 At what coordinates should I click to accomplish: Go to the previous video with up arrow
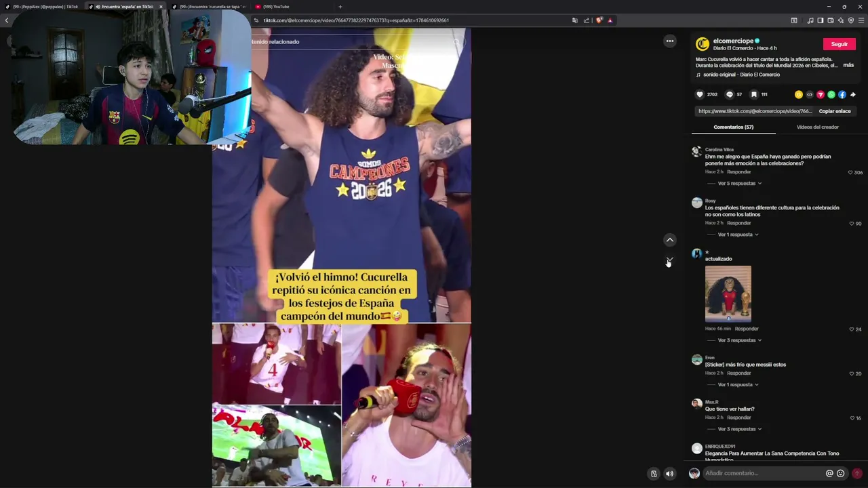[x=670, y=240]
